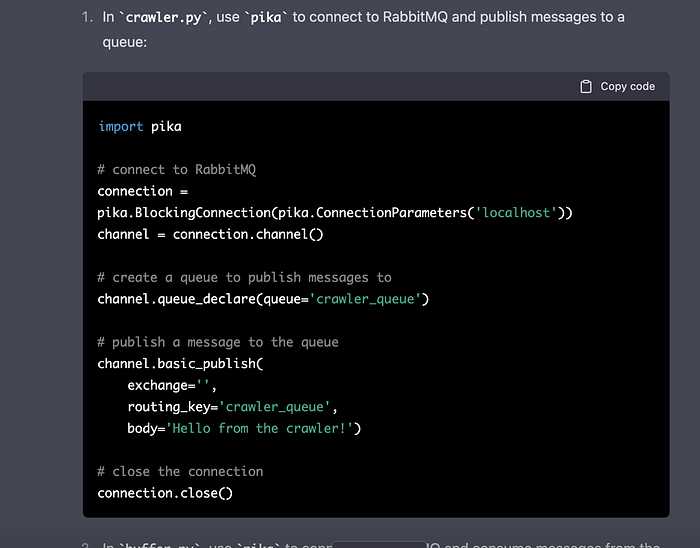Click the '# create a queue to publish' comment
This screenshot has height=548, width=700.
(244, 278)
